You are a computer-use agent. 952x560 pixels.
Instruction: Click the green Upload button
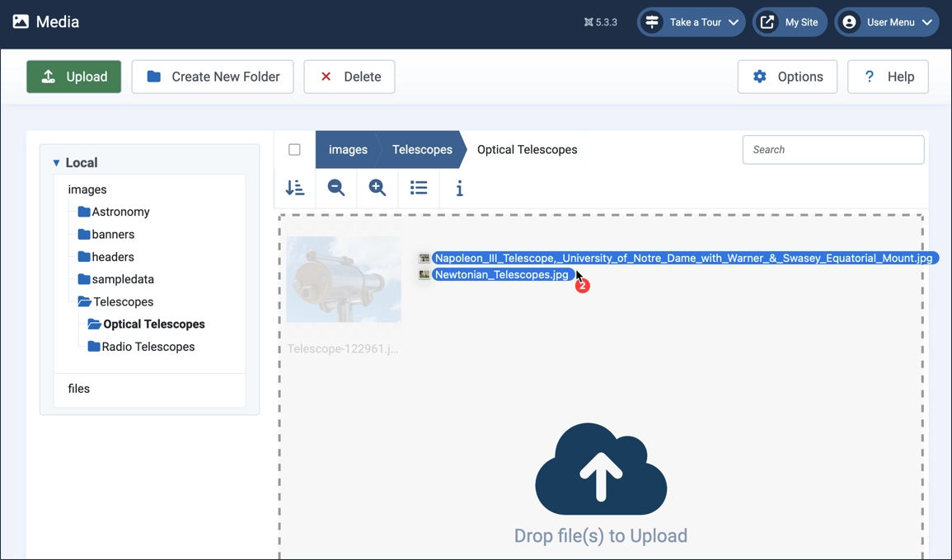coord(74,77)
